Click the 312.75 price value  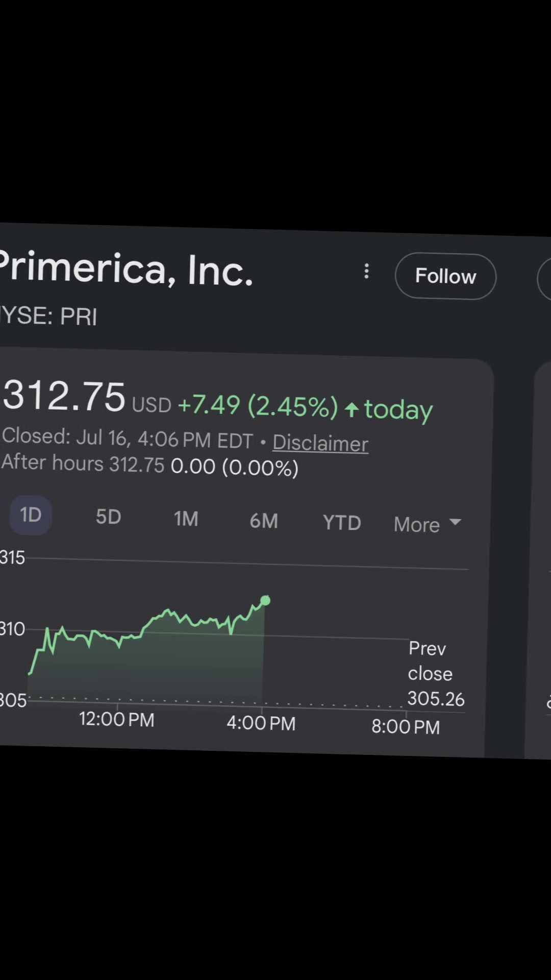[64, 396]
